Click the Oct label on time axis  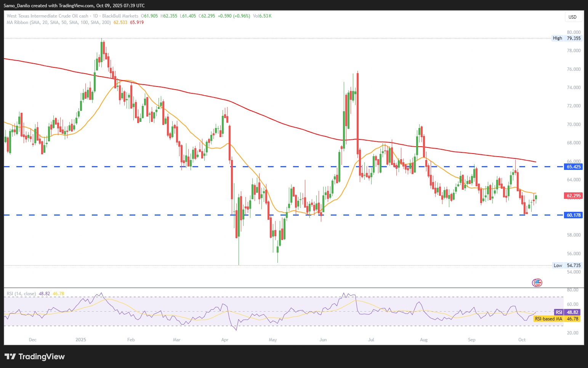tap(522, 340)
